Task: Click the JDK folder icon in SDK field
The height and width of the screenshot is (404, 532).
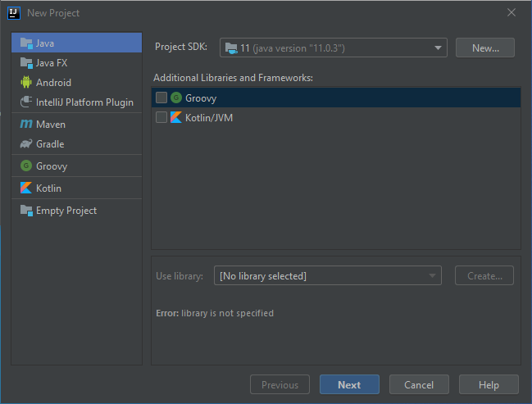Action: pyautogui.click(x=231, y=48)
